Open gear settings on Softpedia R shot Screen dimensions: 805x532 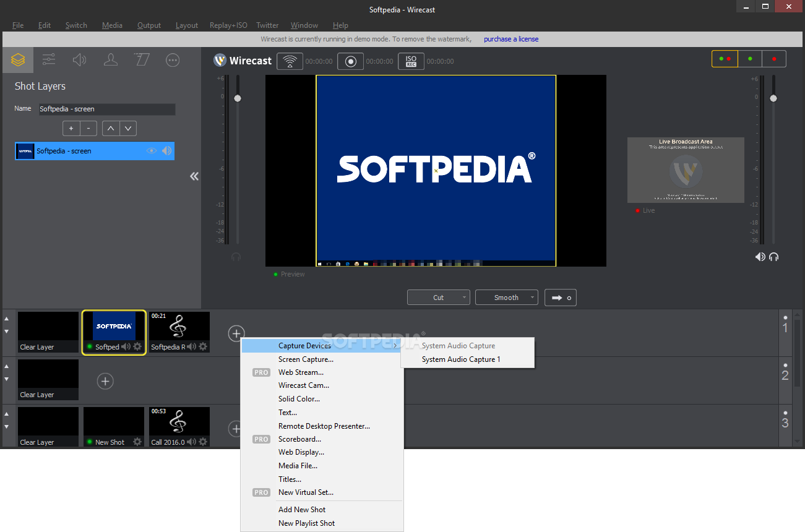tap(203, 347)
